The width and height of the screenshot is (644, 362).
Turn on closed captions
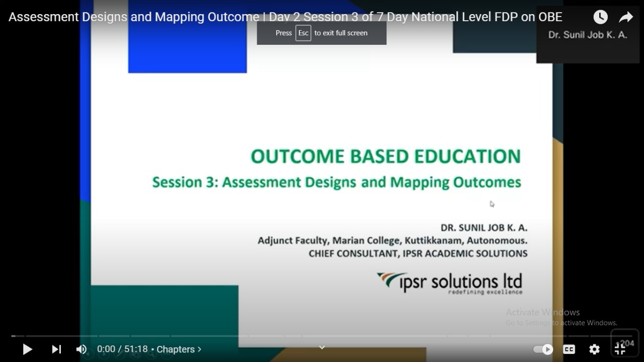[x=569, y=349]
